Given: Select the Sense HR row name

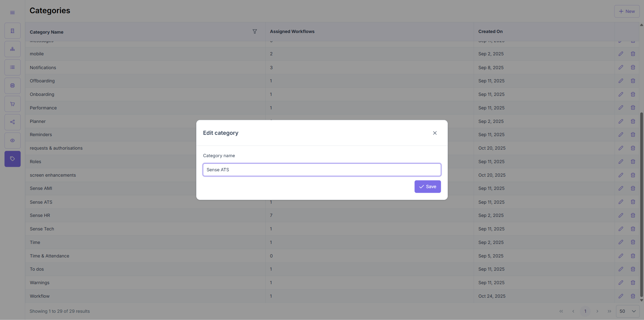Looking at the screenshot, I should click(x=40, y=215).
